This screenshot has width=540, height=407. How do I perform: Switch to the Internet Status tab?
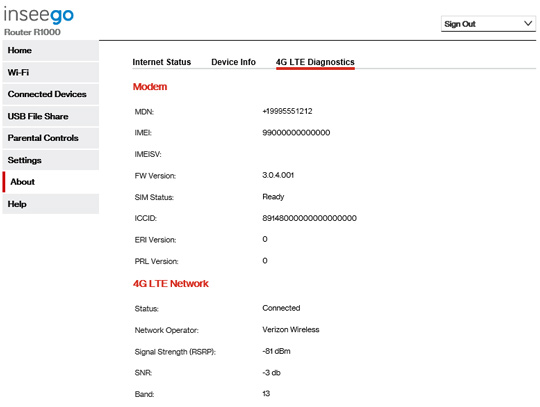tap(162, 62)
